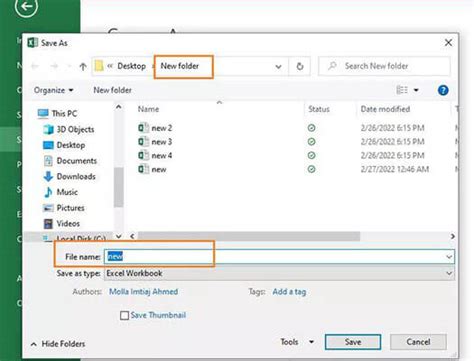Viewport: 474px width, 361px height.
Task: Click New folder toolbar button
Action: 112,90
